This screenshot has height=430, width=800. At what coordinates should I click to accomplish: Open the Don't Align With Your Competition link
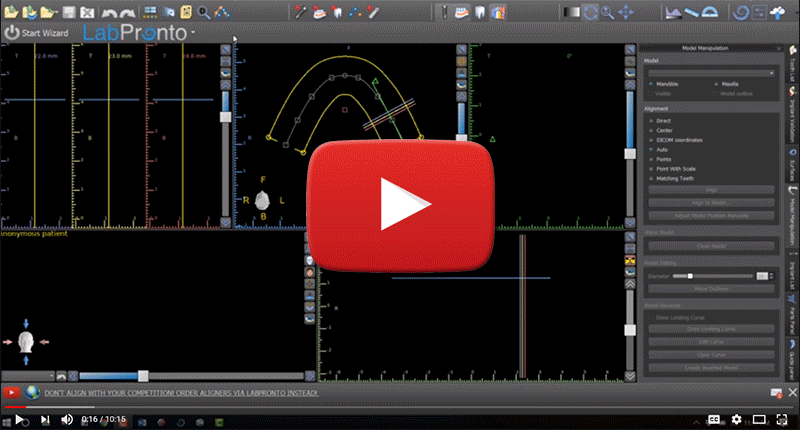pyautogui.click(x=181, y=393)
